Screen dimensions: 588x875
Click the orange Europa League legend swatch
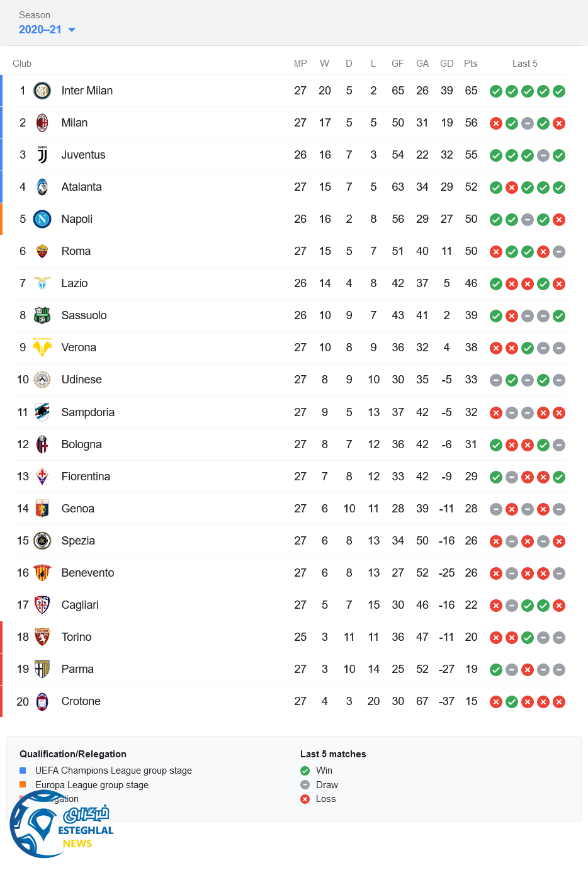click(23, 784)
